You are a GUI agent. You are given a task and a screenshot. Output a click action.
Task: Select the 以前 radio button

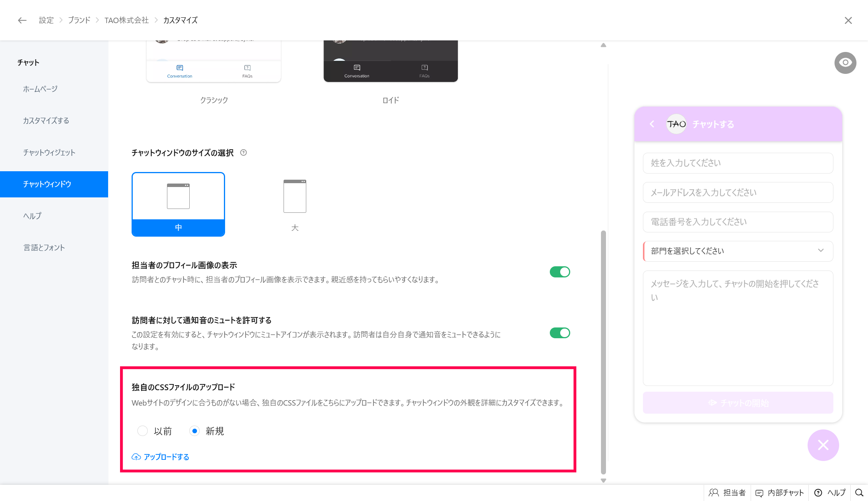pyautogui.click(x=143, y=431)
